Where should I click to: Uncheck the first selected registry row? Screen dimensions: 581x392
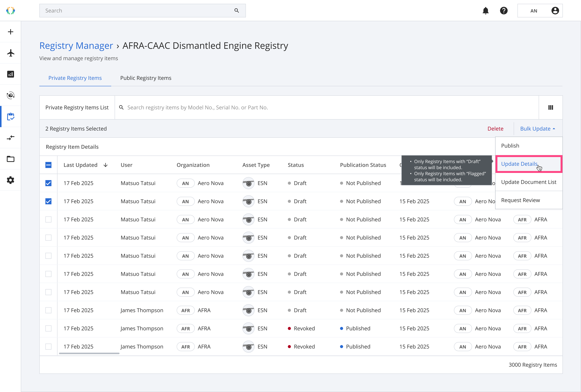coord(49,183)
